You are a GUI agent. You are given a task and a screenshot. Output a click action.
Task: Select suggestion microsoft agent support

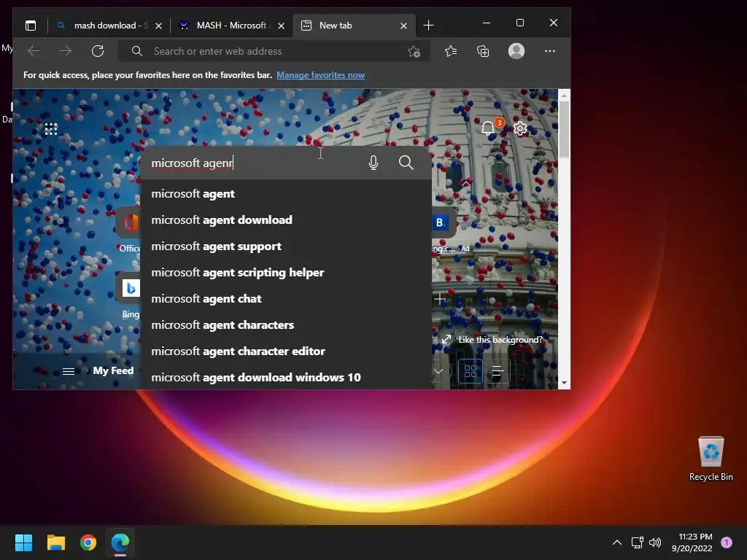pyautogui.click(x=286, y=246)
